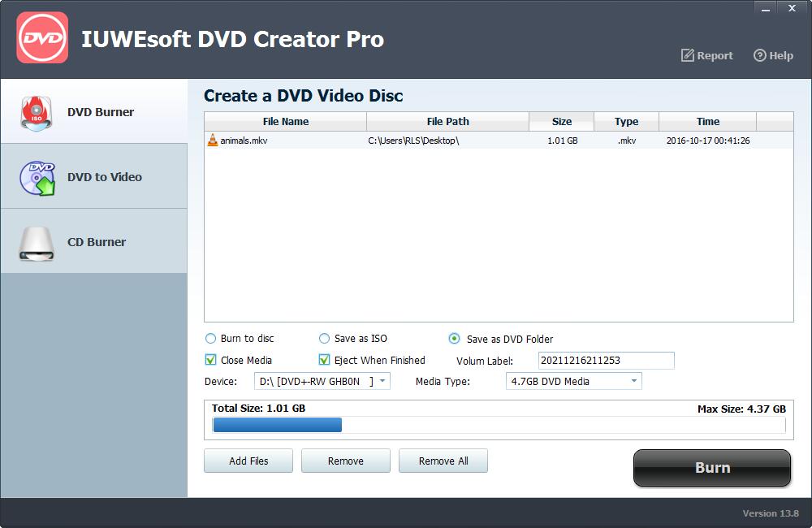This screenshot has width=812, height=528.
Task: Open the DVD to Video tab
Action: point(93,177)
